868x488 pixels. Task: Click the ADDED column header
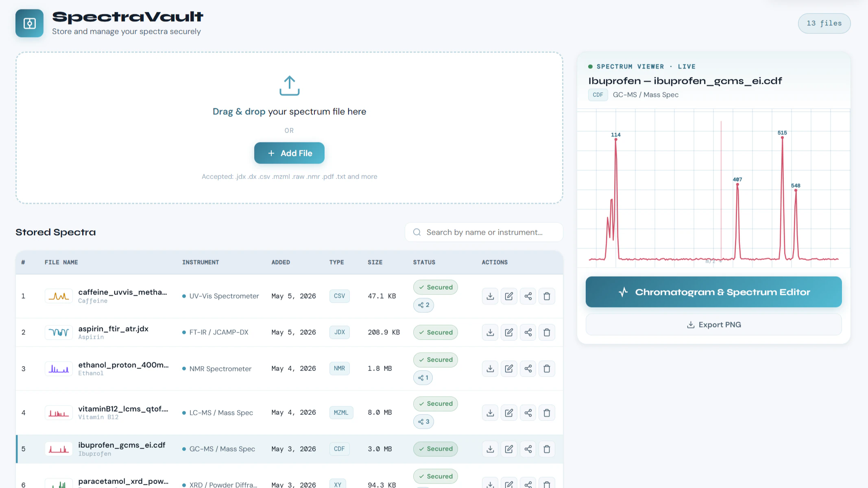click(x=281, y=262)
